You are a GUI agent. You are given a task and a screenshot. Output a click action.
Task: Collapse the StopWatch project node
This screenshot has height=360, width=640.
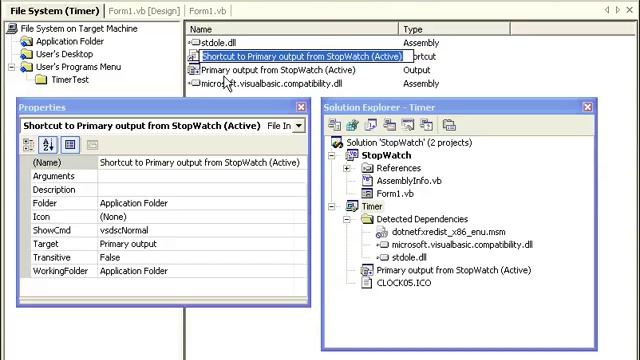(331, 155)
